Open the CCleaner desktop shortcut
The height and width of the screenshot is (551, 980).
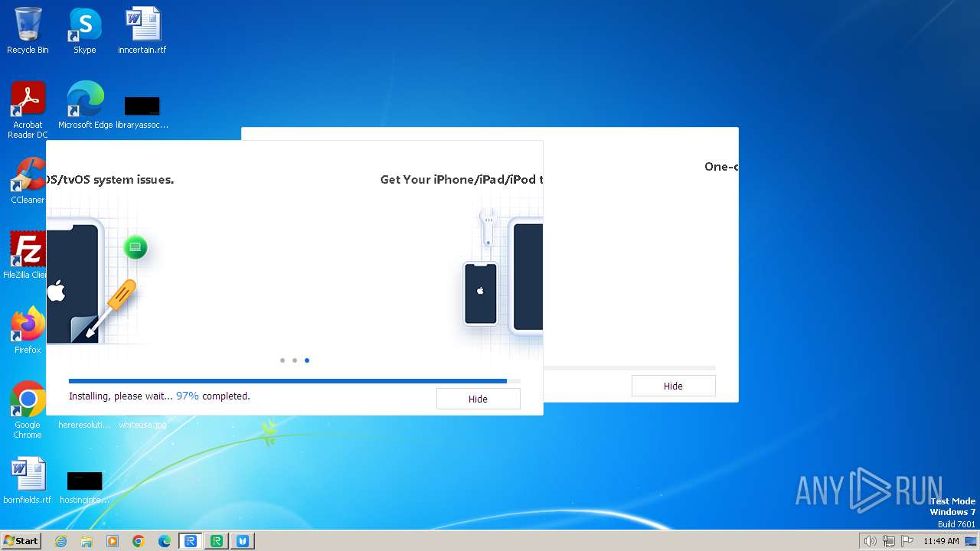coord(28,181)
